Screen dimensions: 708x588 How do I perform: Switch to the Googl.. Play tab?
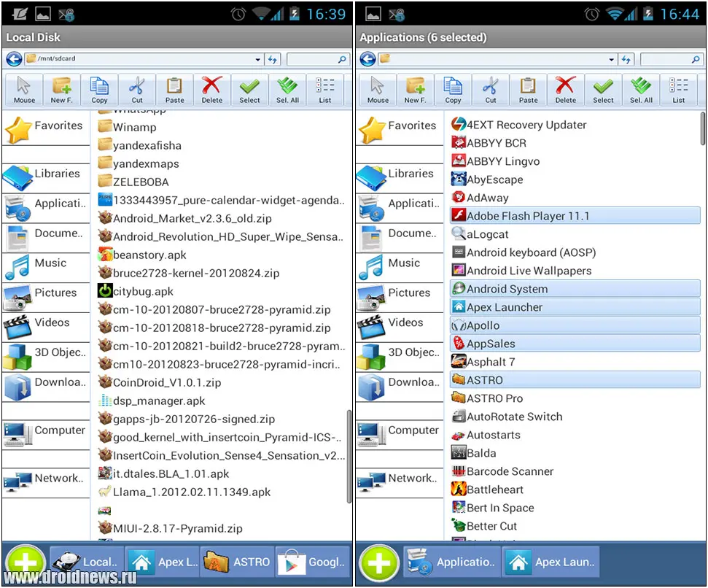[x=313, y=562]
